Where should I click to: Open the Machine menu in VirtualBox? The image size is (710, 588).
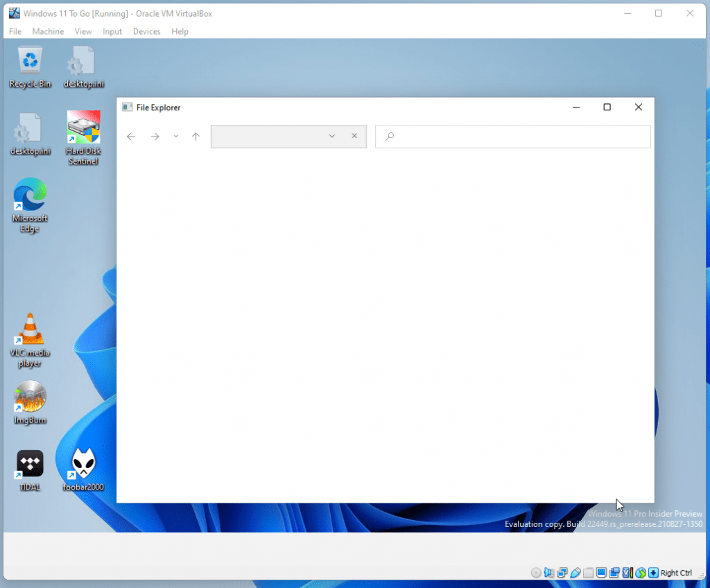tap(48, 31)
